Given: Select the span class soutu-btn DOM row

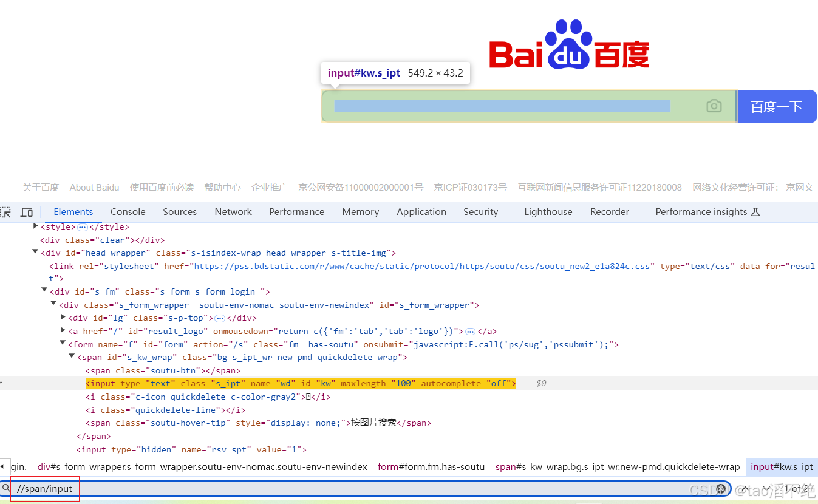Looking at the screenshot, I should tap(163, 370).
